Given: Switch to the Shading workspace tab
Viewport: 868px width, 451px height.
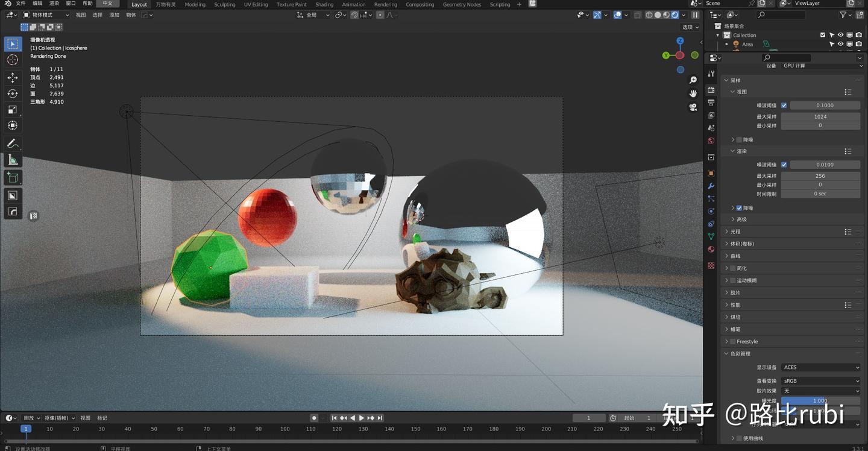Looking at the screenshot, I should tap(324, 4).
